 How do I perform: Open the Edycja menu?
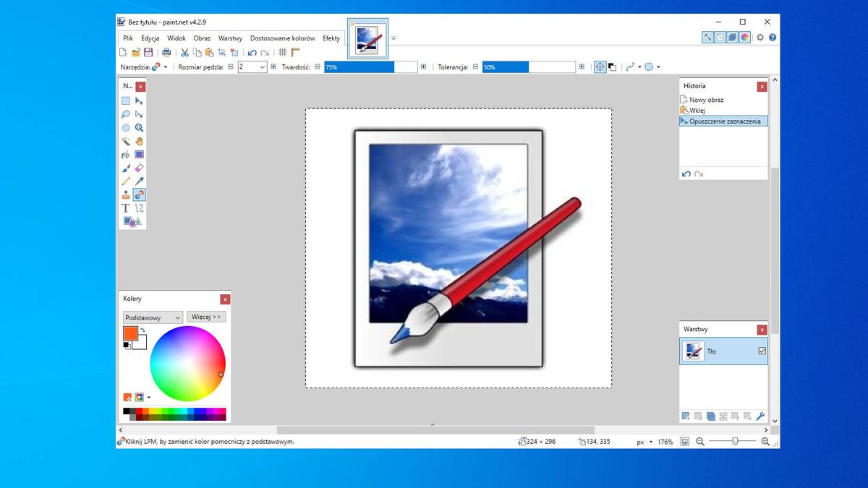click(150, 38)
